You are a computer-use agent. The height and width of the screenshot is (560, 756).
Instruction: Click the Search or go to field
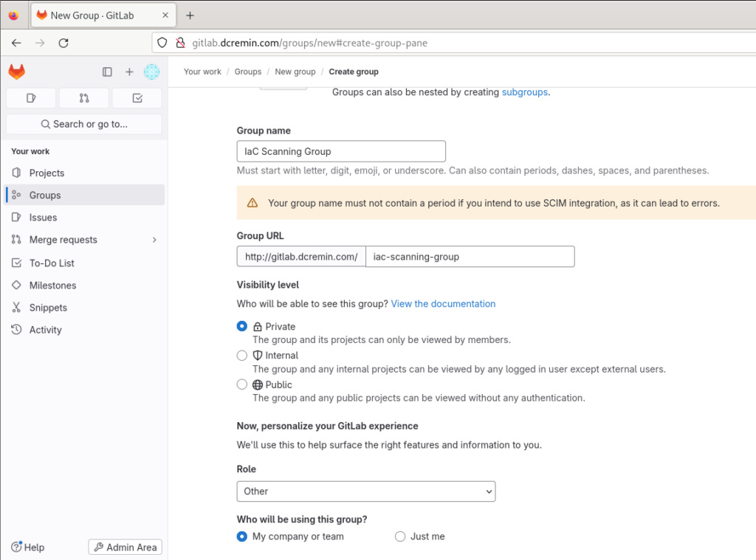click(84, 124)
